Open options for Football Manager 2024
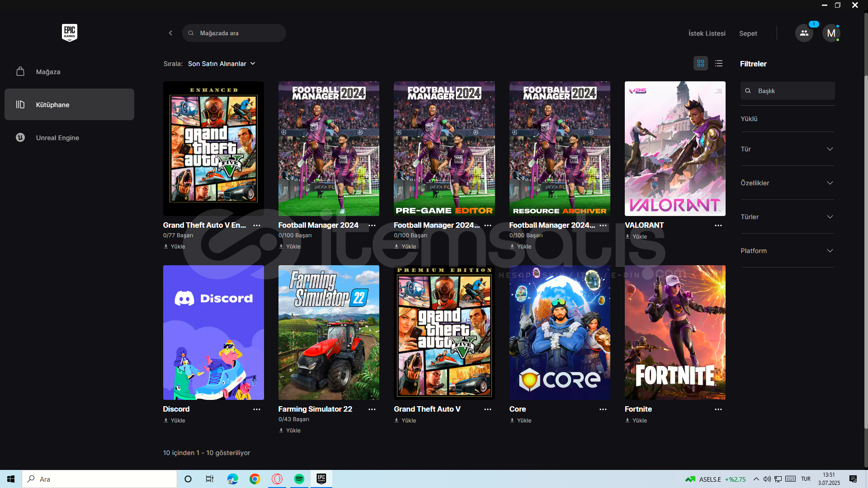 tap(372, 225)
